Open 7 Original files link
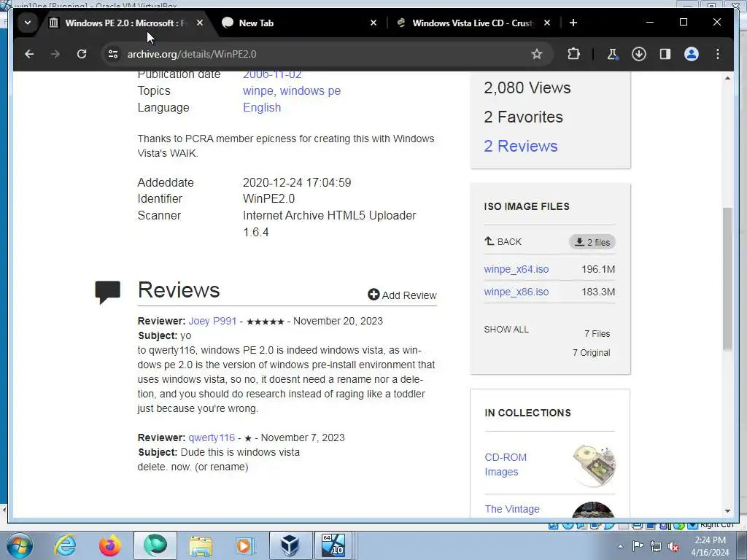747x560 pixels. pos(591,353)
